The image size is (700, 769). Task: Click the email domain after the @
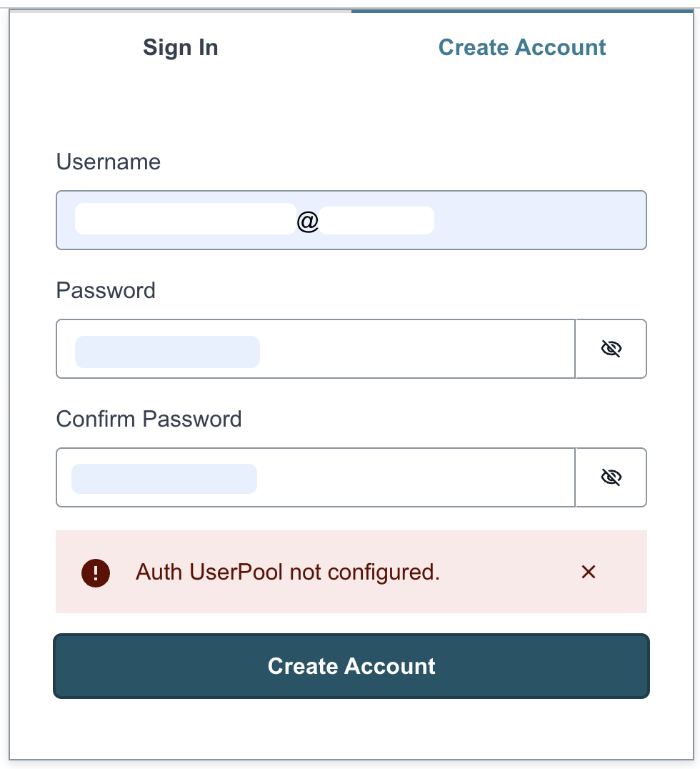click(376, 220)
